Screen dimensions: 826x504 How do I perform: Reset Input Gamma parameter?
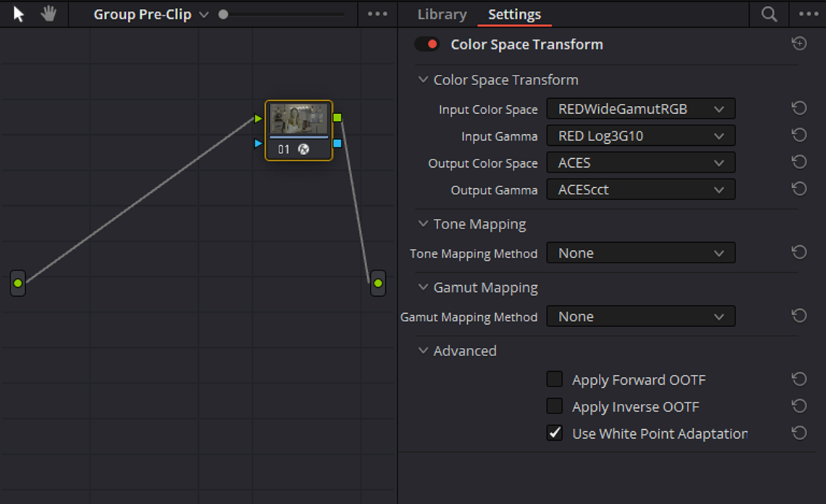pyautogui.click(x=799, y=136)
